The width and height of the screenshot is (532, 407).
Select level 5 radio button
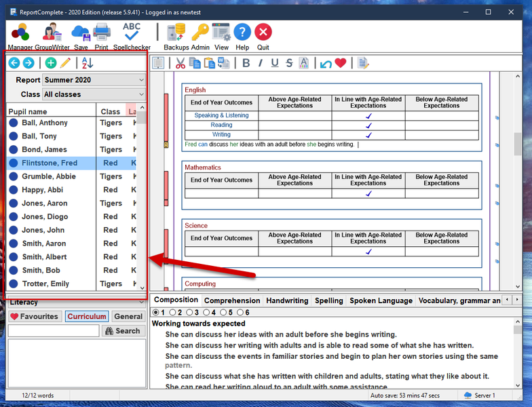223,312
